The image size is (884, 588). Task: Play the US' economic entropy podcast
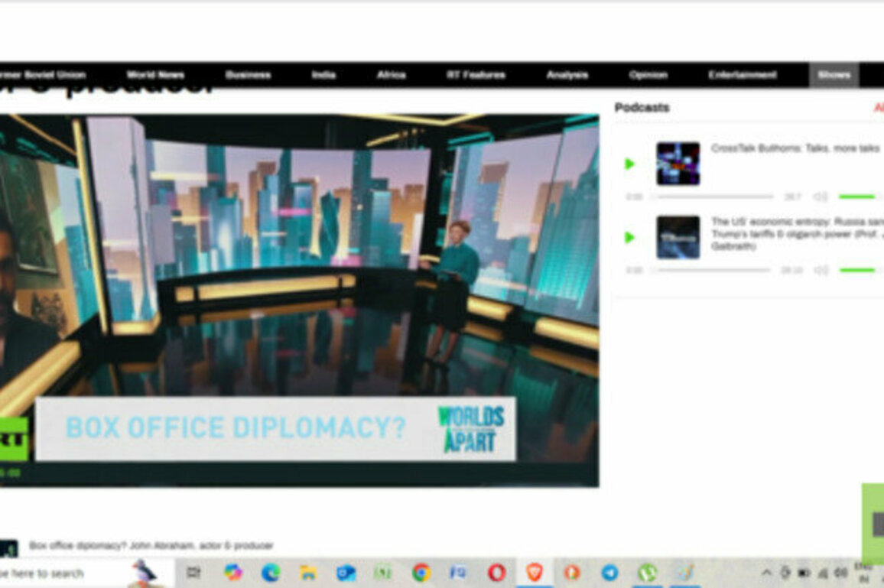pos(630,237)
